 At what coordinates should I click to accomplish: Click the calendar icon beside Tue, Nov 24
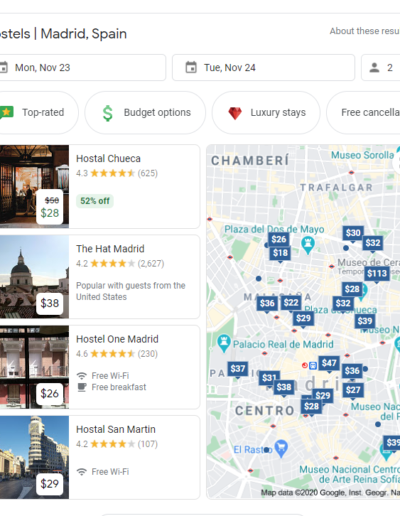[191, 67]
